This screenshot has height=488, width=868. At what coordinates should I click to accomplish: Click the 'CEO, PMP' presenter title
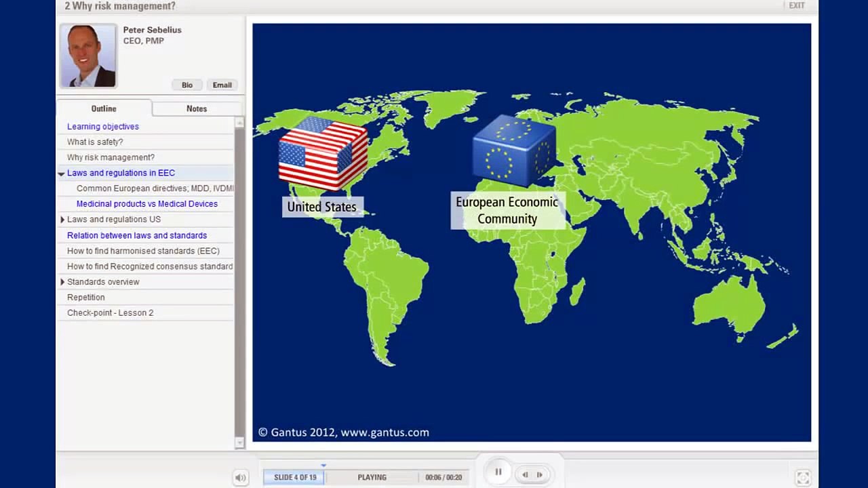pos(144,41)
